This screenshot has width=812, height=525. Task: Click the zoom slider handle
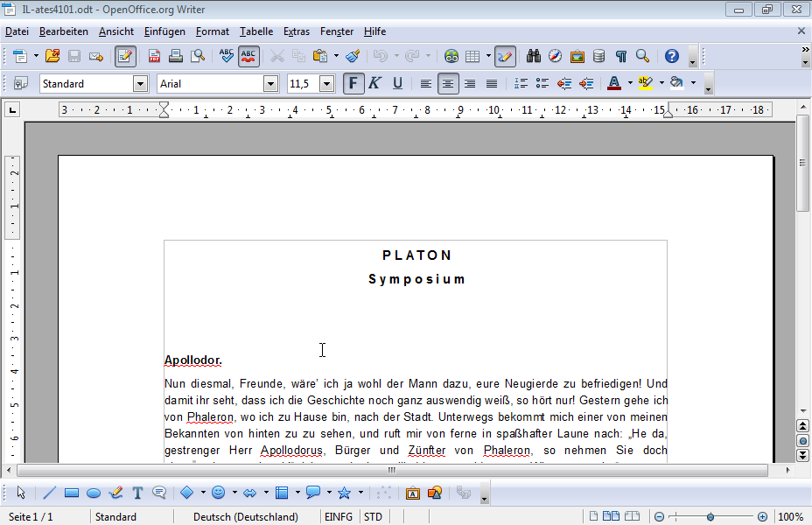click(710, 517)
